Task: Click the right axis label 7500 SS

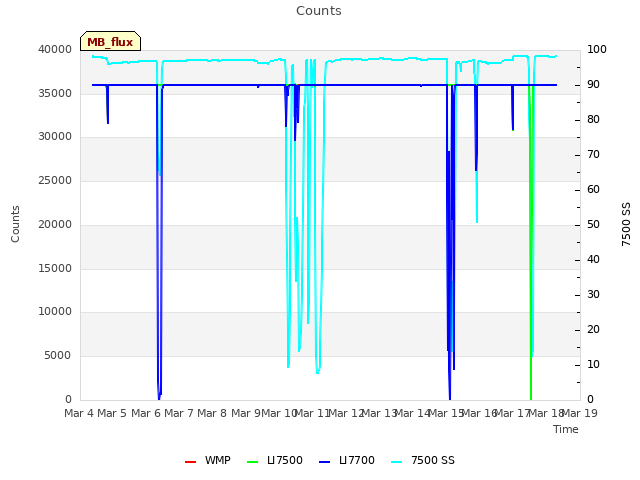Action: [x=626, y=224]
